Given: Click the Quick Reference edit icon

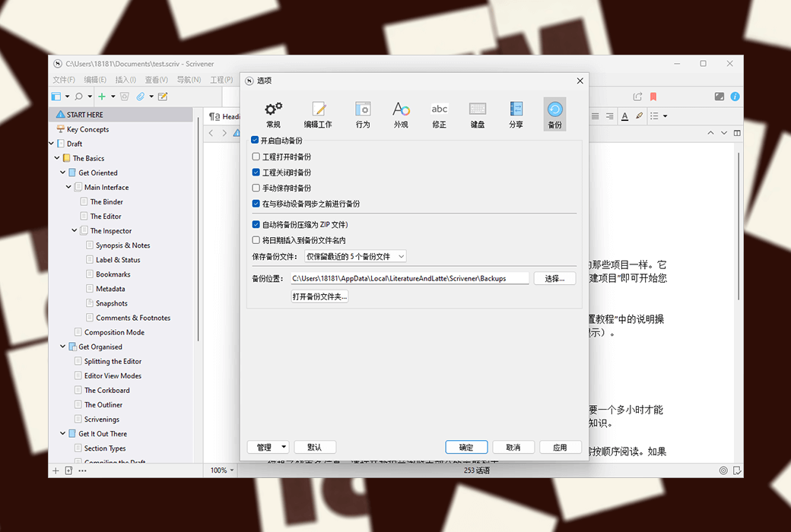Looking at the screenshot, I should coord(163,97).
